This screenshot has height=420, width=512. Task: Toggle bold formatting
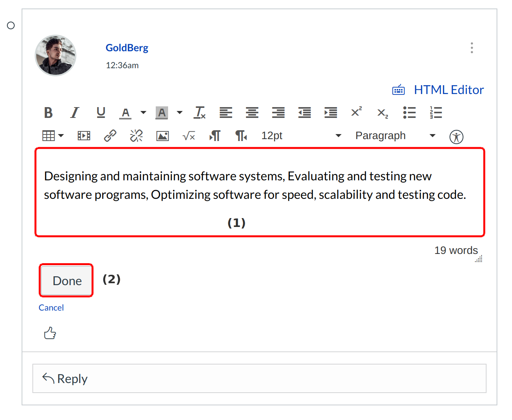coord(48,113)
